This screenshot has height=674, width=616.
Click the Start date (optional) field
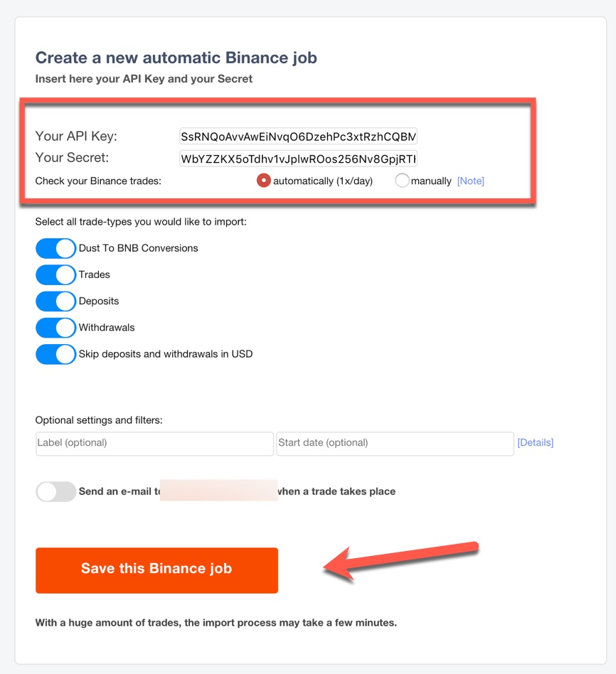coord(395,444)
